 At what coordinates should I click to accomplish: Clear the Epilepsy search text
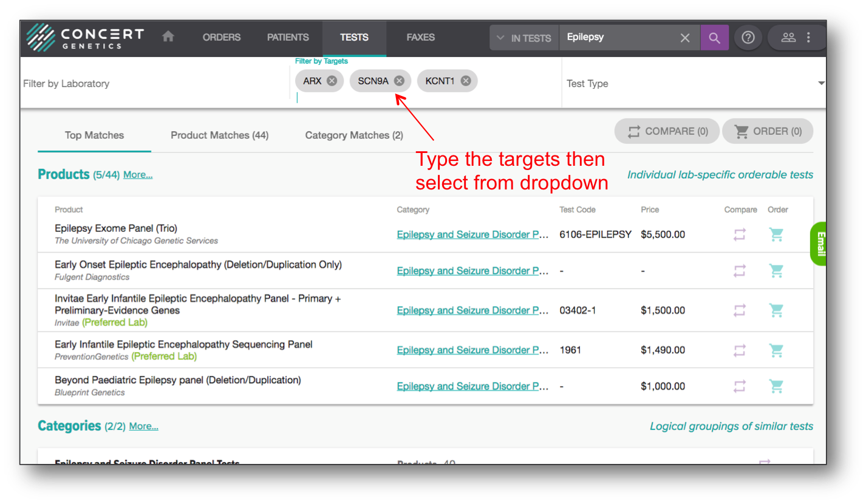coord(685,38)
